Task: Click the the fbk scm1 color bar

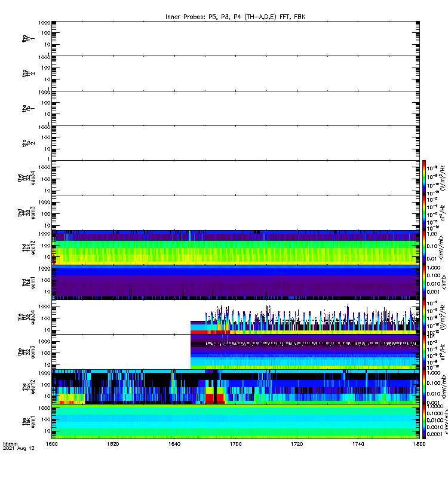Action: coord(424,422)
